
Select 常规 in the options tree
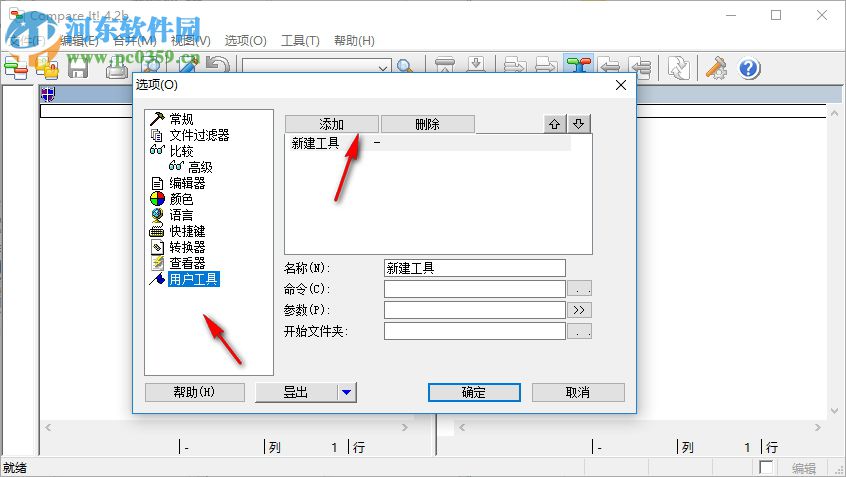click(x=181, y=119)
